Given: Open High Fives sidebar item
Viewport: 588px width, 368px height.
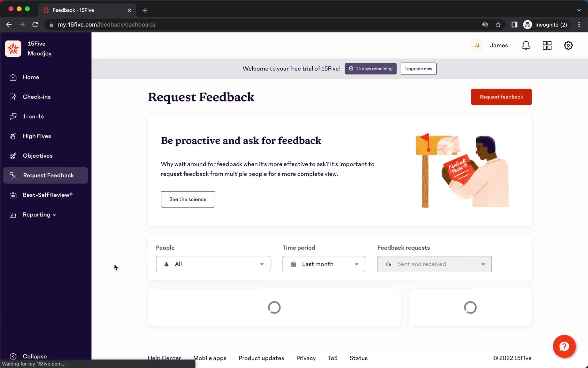Looking at the screenshot, I should [37, 136].
